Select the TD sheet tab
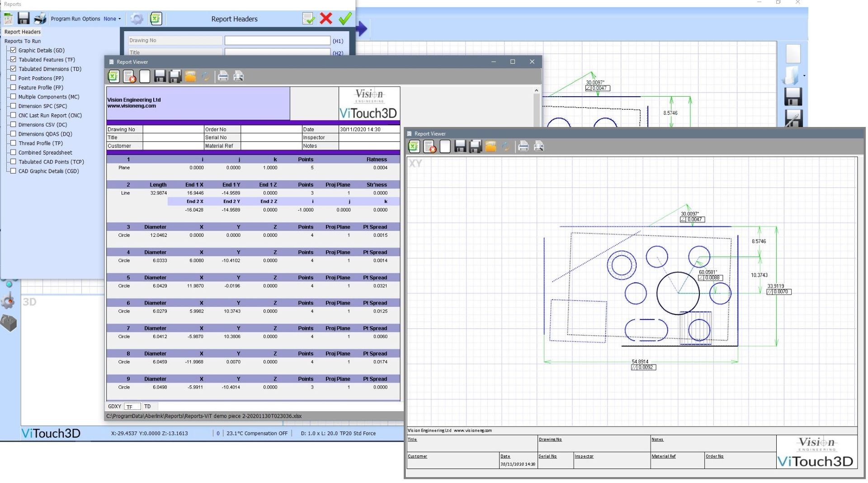This screenshot has width=868, height=483. click(x=147, y=406)
